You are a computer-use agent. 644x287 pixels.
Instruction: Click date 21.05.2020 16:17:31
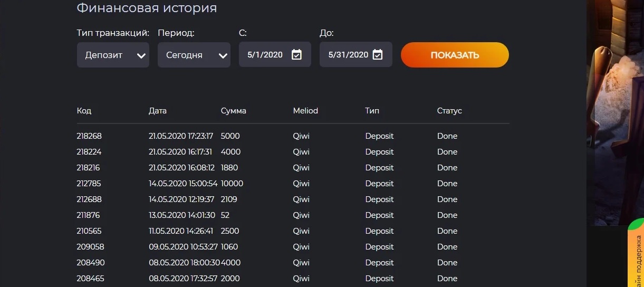(180, 152)
